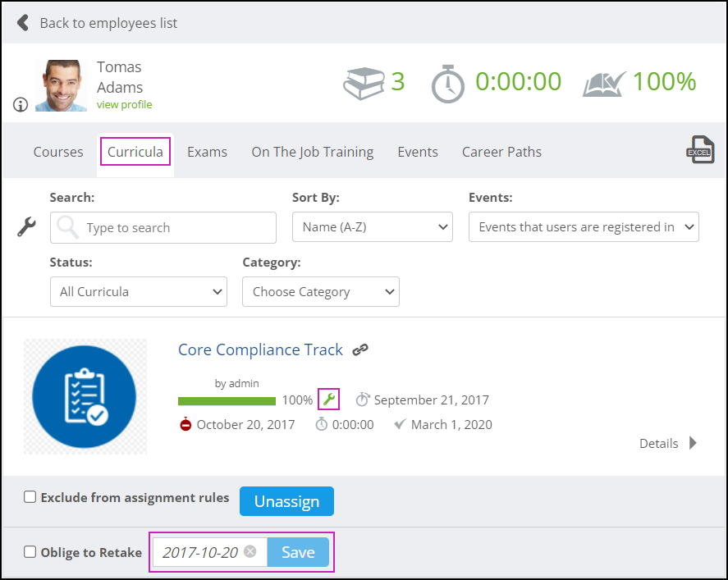Image resolution: width=728 pixels, height=580 pixels.
Task: Click the Core Compliance Track thumbnail
Action: coord(85,396)
